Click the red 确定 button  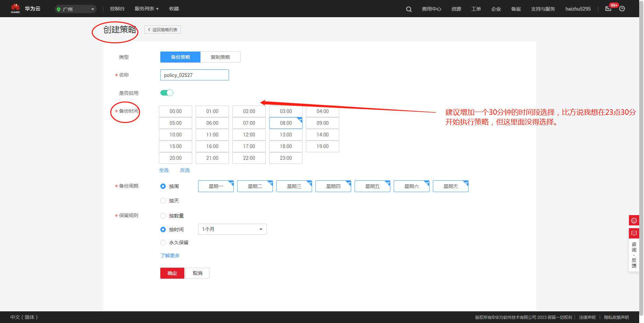click(172, 273)
